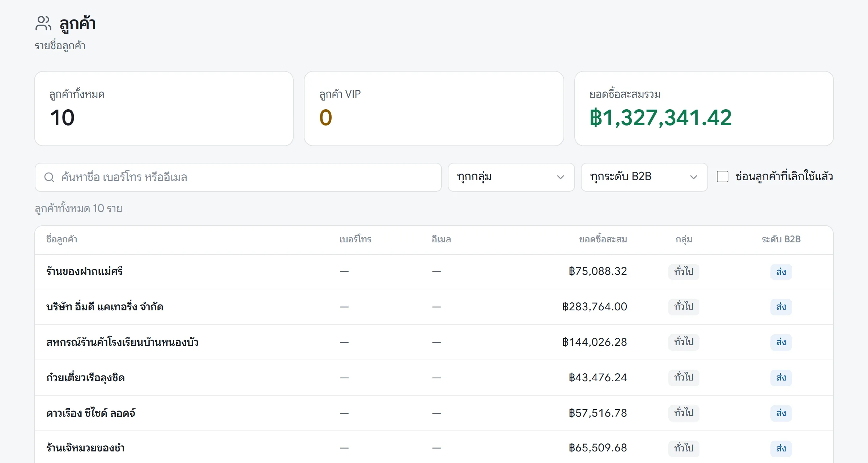The height and width of the screenshot is (463, 868).
Task: Click ส่ง badge for ร้านเจ๊หมวยของชำ
Action: 781,448
